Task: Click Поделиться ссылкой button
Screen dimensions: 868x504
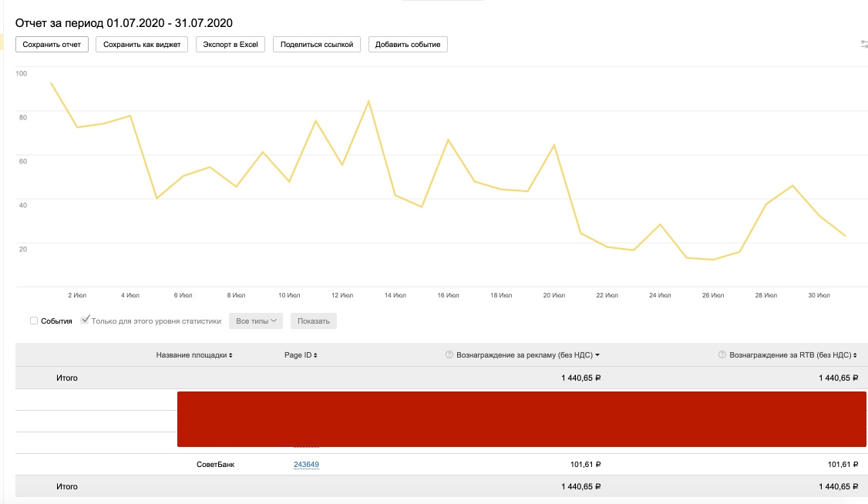Action: (x=317, y=44)
